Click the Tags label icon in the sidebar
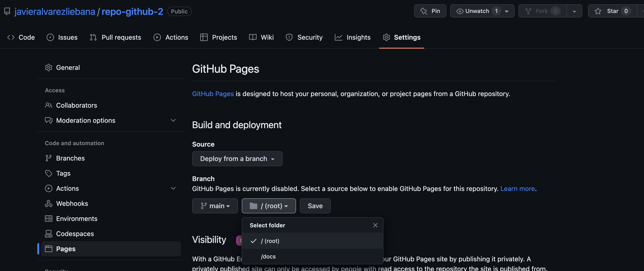The width and height of the screenshot is (644, 271). [x=48, y=173]
